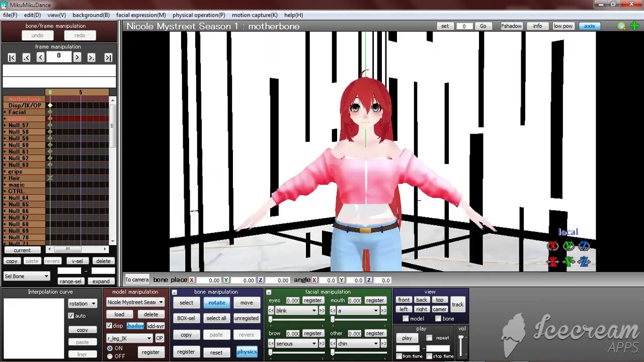644x362 pixels.
Task: Next eyes morph arrow after blink
Action: (x=321, y=311)
